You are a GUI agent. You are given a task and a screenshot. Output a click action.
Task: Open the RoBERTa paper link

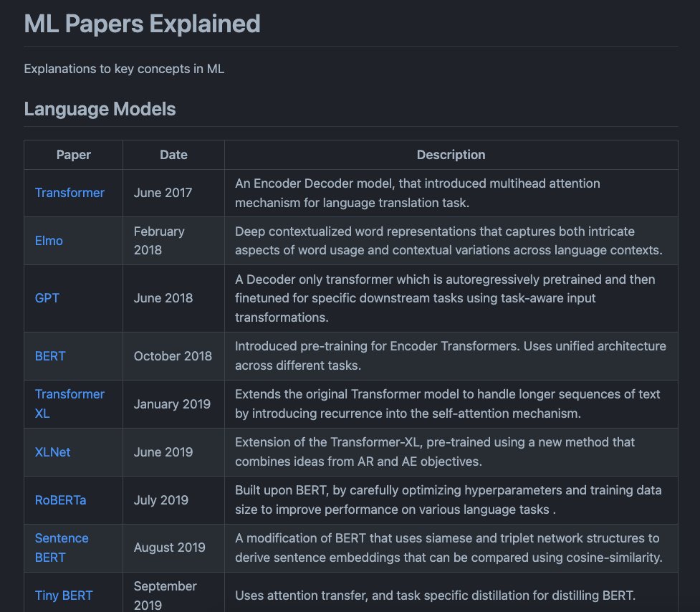click(x=59, y=499)
